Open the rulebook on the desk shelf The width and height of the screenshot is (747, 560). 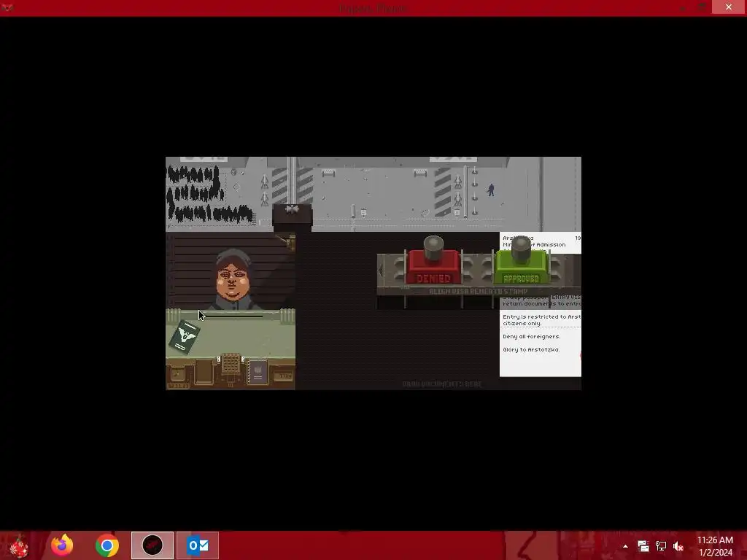point(258,371)
